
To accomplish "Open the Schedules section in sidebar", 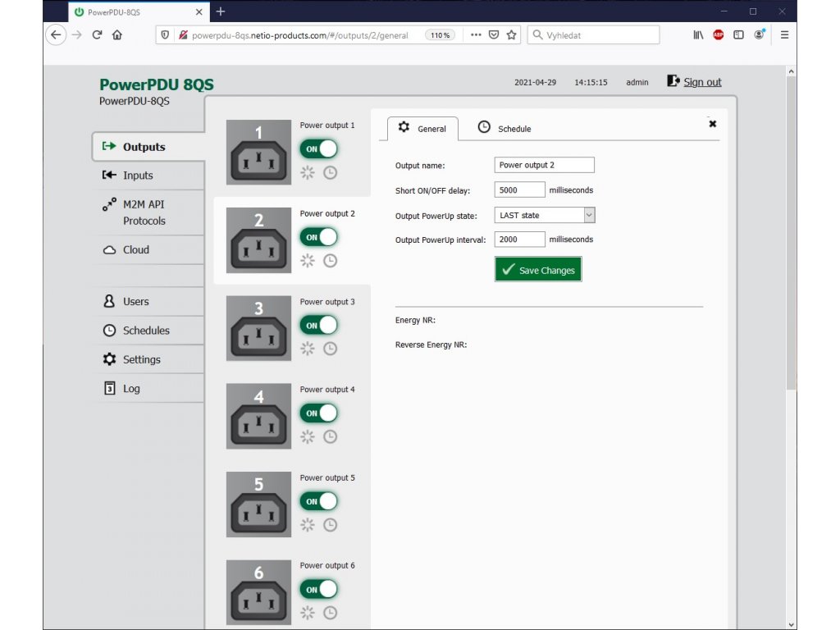I will click(x=148, y=331).
